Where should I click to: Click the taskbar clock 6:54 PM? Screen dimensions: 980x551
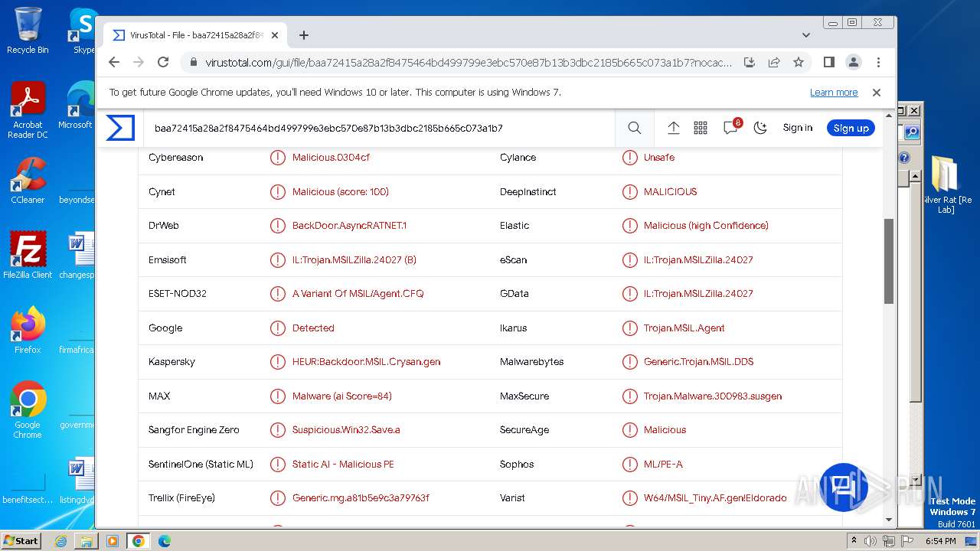click(x=940, y=541)
